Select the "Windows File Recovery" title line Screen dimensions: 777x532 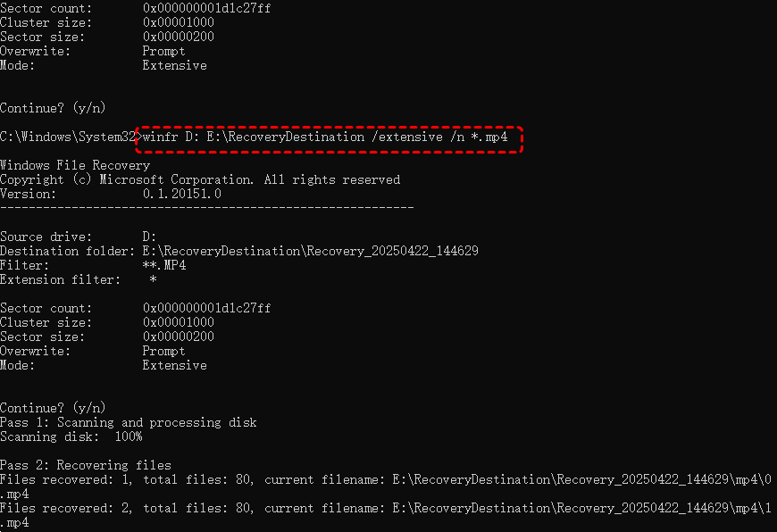tap(75, 165)
